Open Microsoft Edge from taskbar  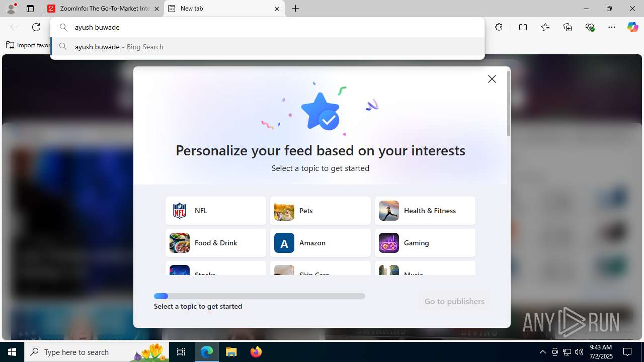[x=207, y=352]
